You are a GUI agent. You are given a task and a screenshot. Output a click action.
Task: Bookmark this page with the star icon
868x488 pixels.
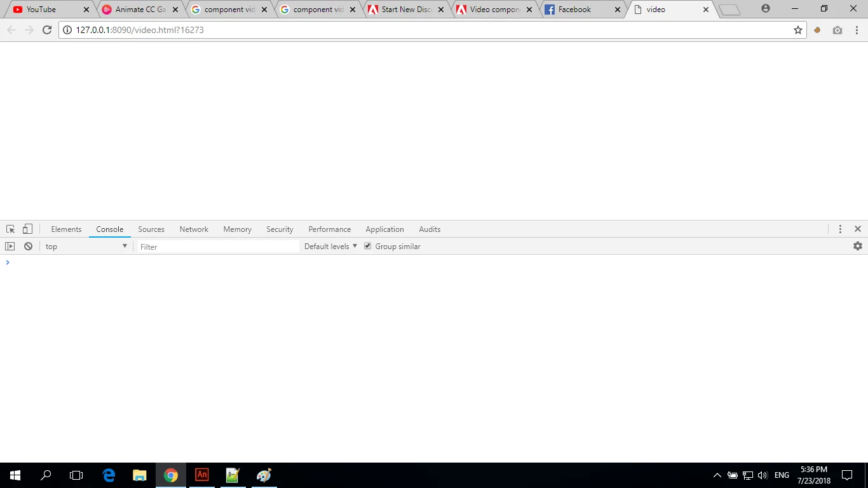(x=798, y=30)
